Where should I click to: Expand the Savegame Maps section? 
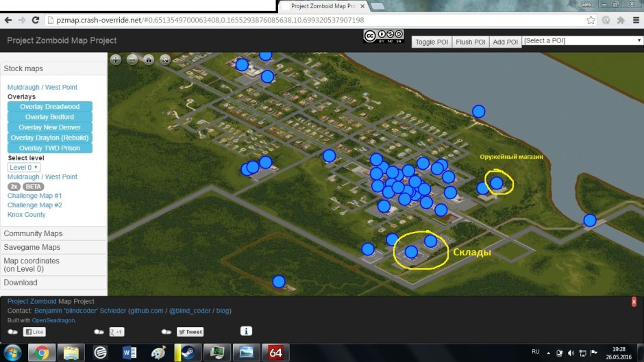(53, 247)
